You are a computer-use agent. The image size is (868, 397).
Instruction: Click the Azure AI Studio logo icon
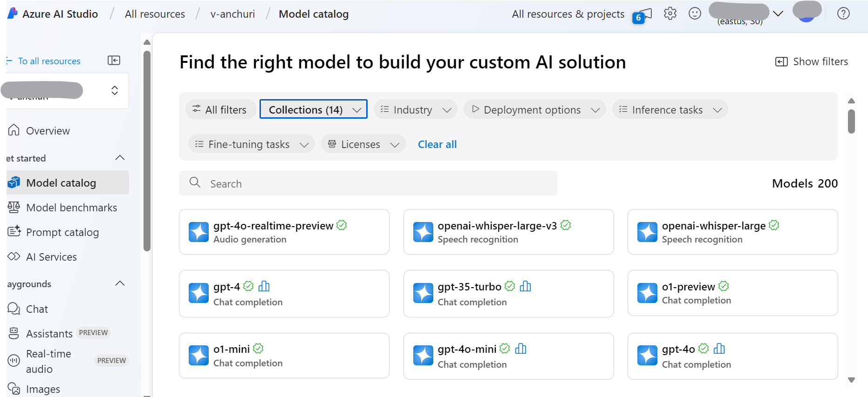point(13,13)
